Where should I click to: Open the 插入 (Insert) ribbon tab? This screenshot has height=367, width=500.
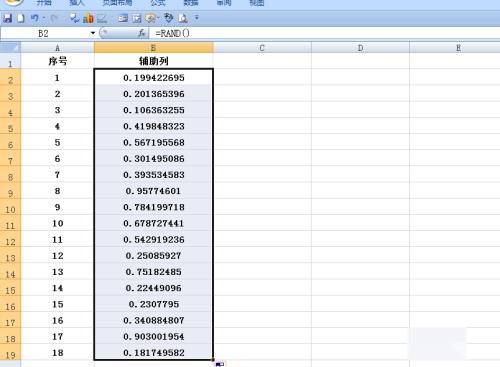click(x=77, y=3)
